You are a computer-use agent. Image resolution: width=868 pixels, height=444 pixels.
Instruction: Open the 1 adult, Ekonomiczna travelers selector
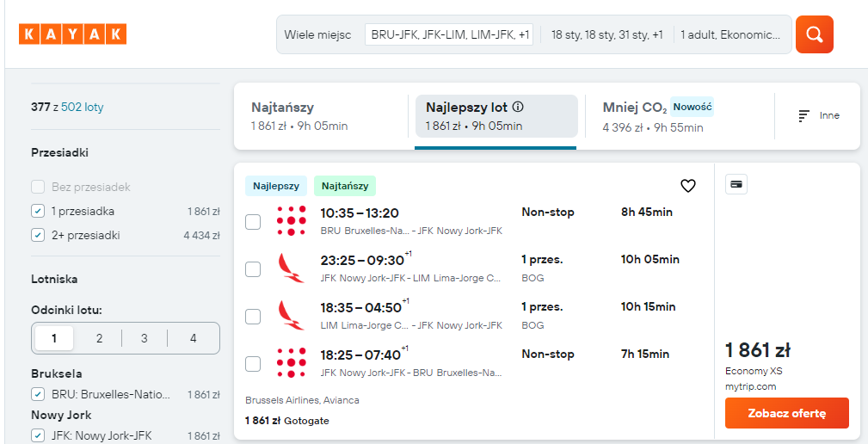[730, 34]
